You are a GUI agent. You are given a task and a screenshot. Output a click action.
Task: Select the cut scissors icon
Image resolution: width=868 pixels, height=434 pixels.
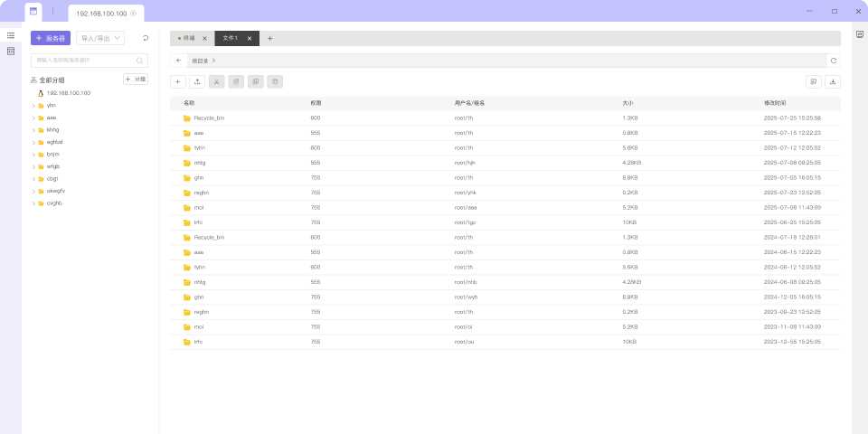pyautogui.click(x=216, y=82)
